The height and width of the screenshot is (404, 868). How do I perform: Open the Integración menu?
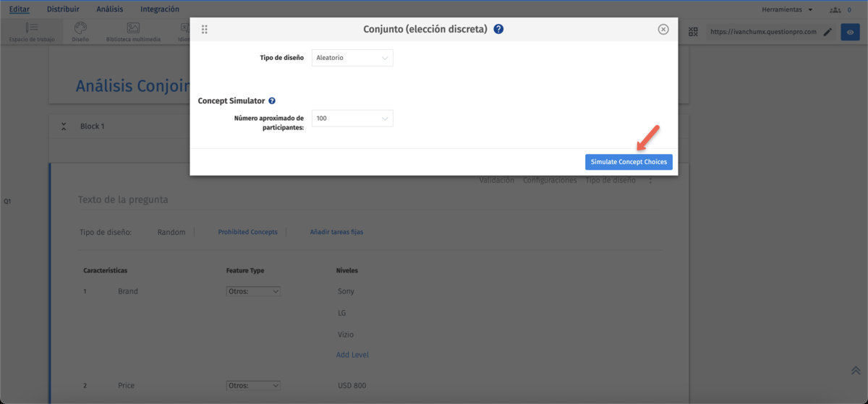pos(160,9)
